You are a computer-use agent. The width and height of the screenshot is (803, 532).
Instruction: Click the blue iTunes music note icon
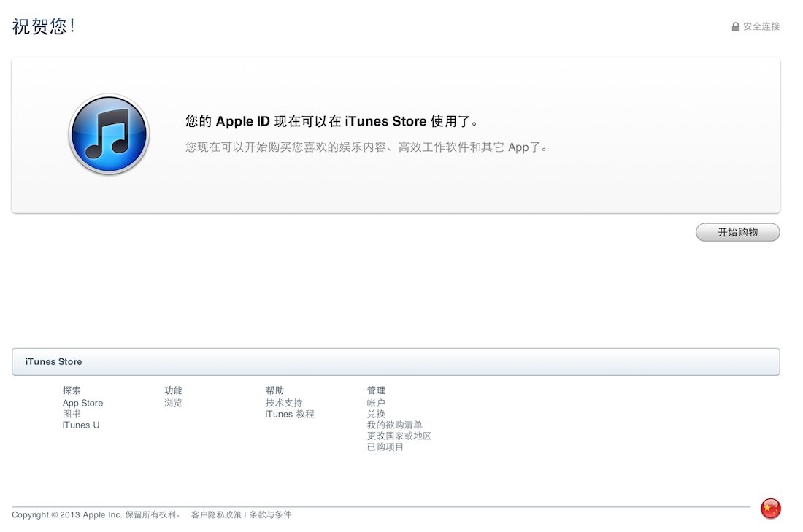point(109,134)
